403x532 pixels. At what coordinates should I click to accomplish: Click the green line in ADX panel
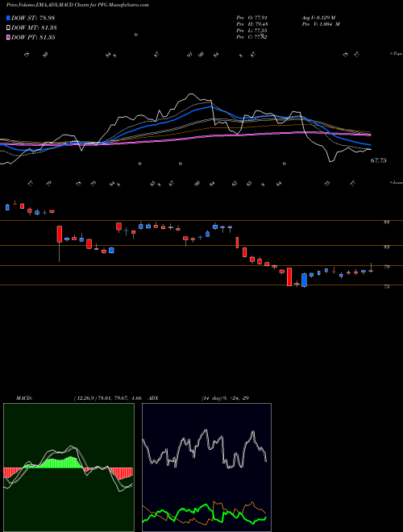click(x=205, y=514)
